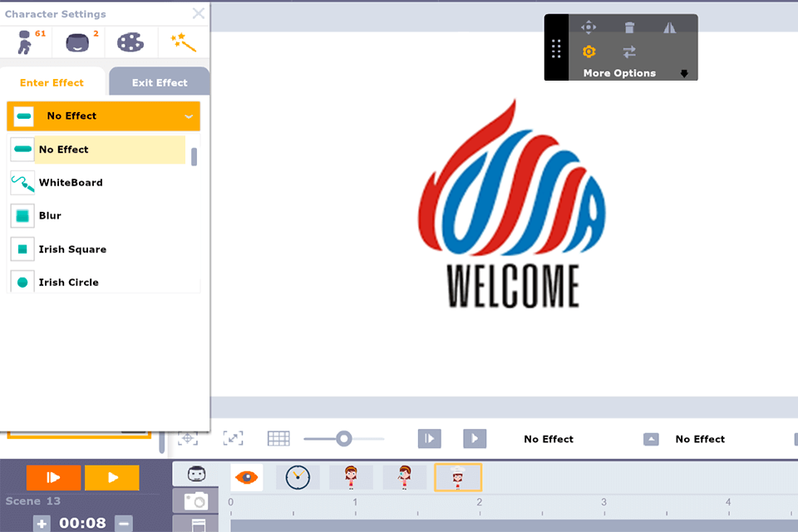Adjust the timeline zoom slider
This screenshot has height=532, width=798.
344,438
